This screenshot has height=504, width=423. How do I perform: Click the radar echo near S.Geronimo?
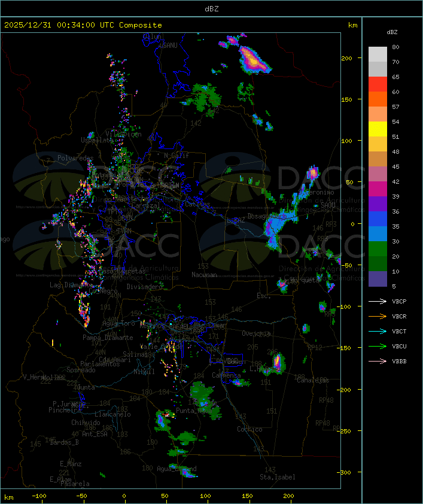click(312, 173)
